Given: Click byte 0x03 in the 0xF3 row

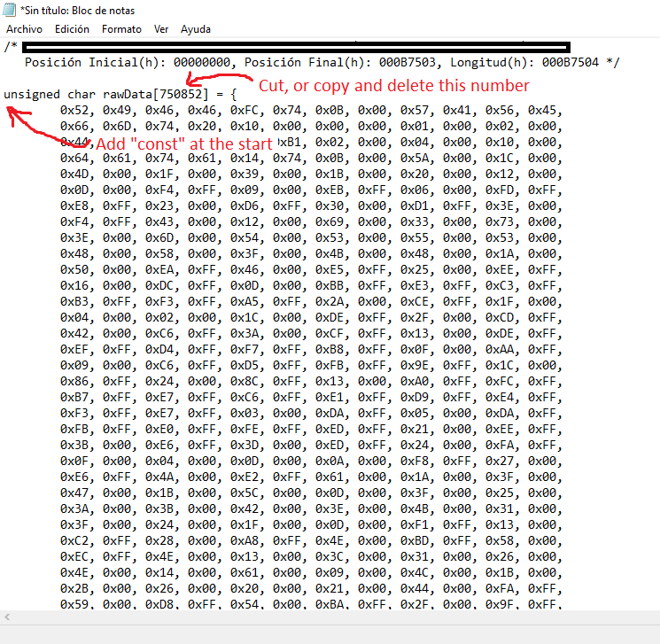Looking at the screenshot, I should click(245, 414).
